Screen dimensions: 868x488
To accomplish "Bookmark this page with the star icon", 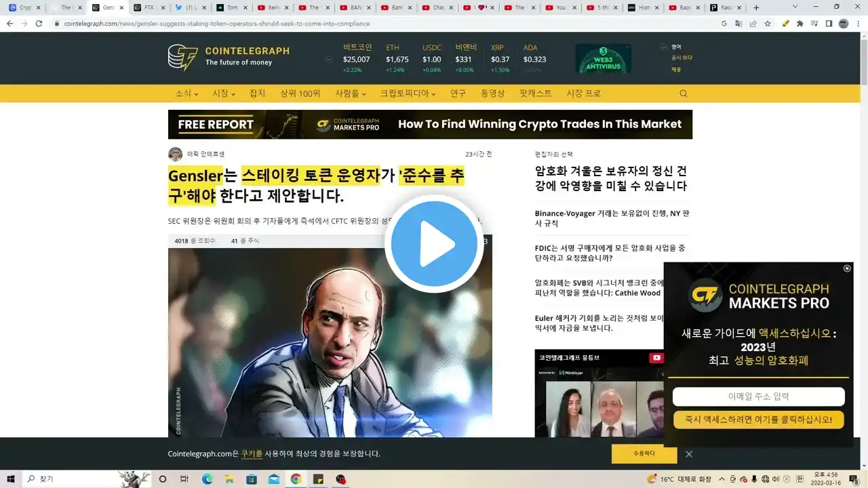I will click(768, 23).
